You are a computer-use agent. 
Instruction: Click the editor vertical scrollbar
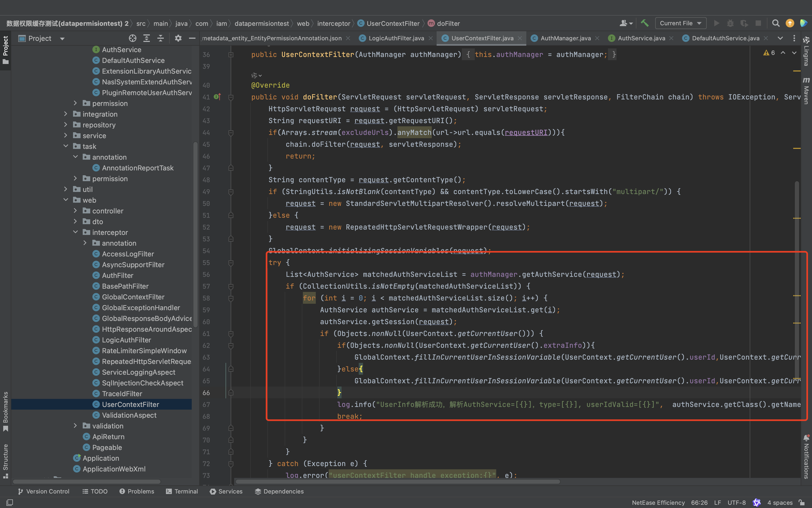click(x=797, y=281)
